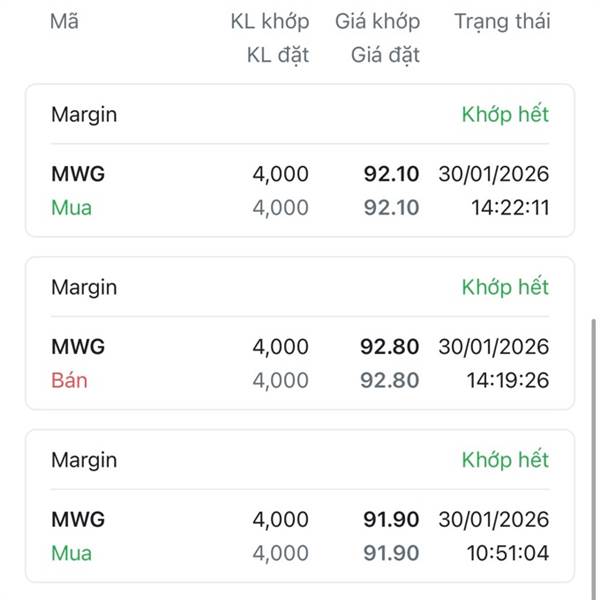Screen dimensions: 600x600
Task: Click the "Margin" label on the 92.80 order
Action: tap(84, 287)
